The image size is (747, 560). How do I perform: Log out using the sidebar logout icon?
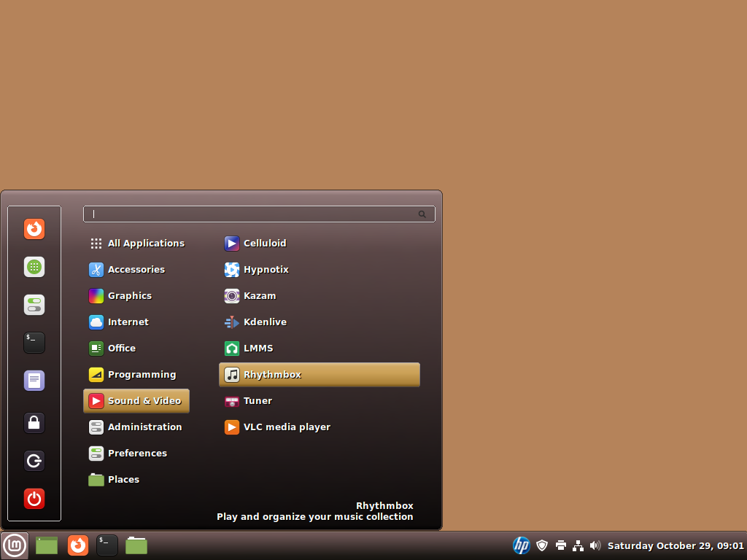(34, 461)
